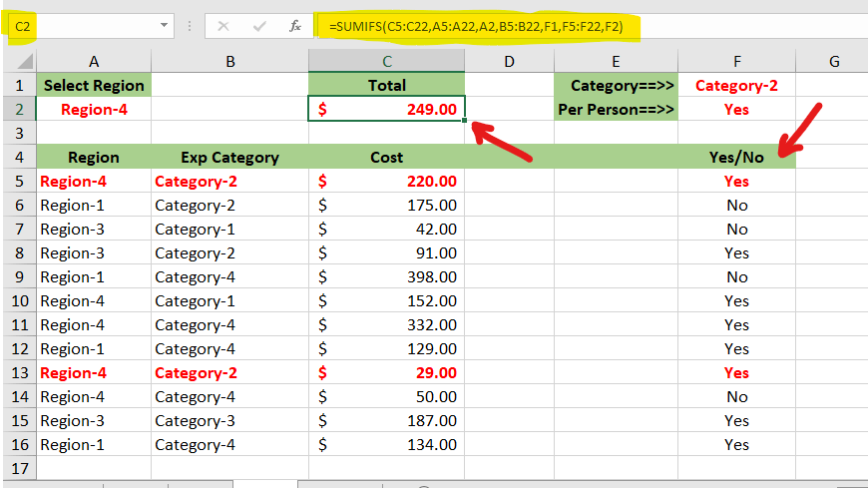
Task: Click the 'Exp Category' header cell
Action: tap(229, 157)
